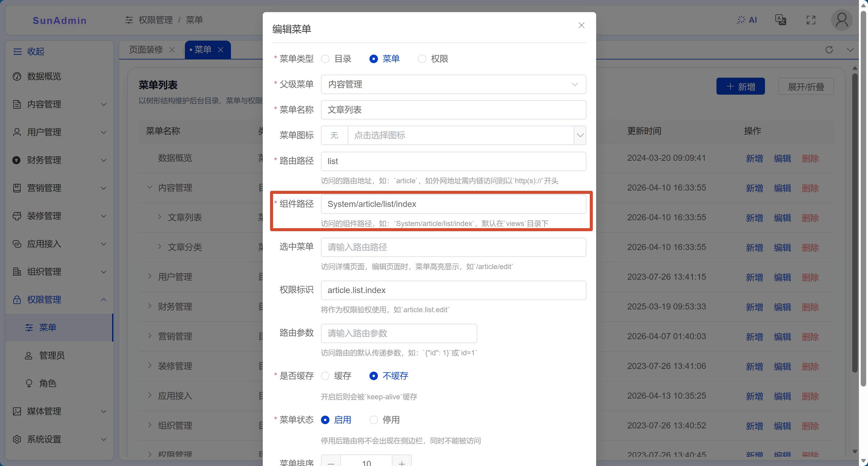The image size is (868, 466).
Task: Click the 权限管理 lock icon
Action: point(17,300)
